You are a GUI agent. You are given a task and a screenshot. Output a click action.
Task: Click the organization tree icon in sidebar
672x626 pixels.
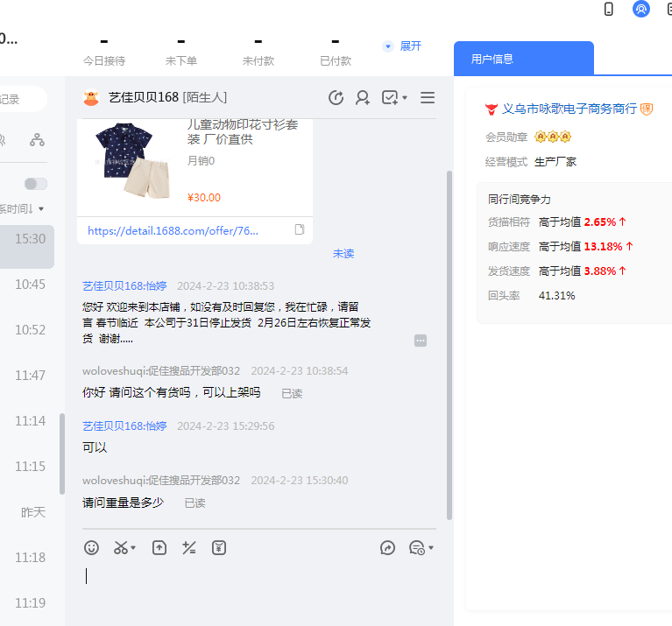click(37, 139)
